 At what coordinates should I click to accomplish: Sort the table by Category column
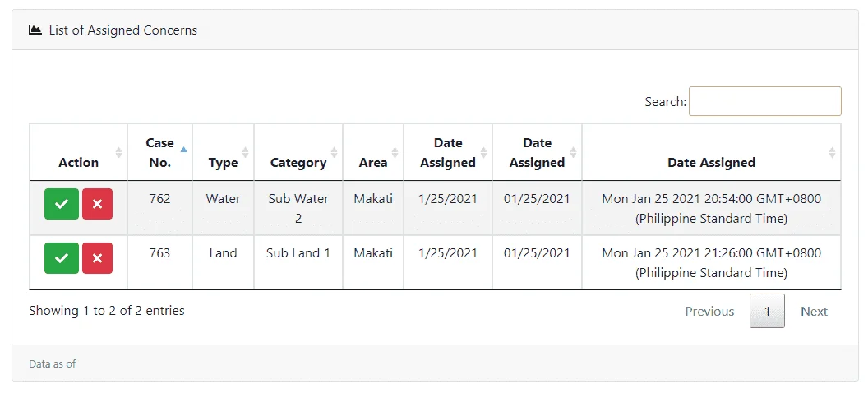click(298, 152)
